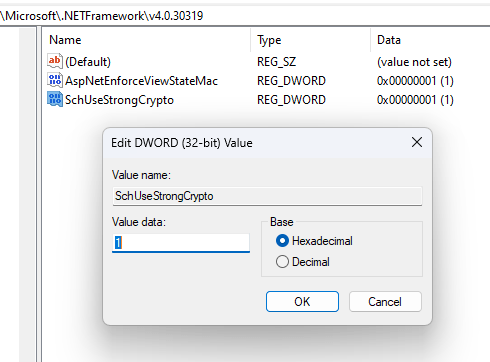Confirm the edit with OK

[x=302, y=302]
